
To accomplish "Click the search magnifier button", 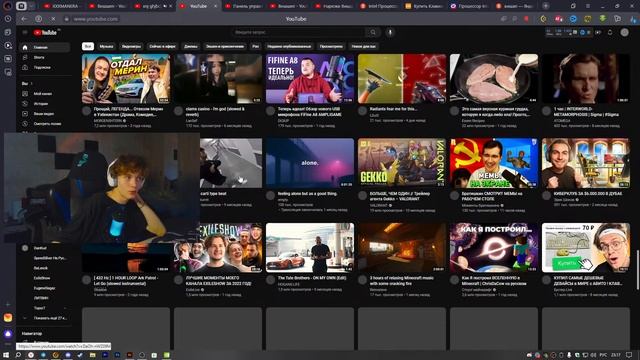I will click(x=373, y=32).
